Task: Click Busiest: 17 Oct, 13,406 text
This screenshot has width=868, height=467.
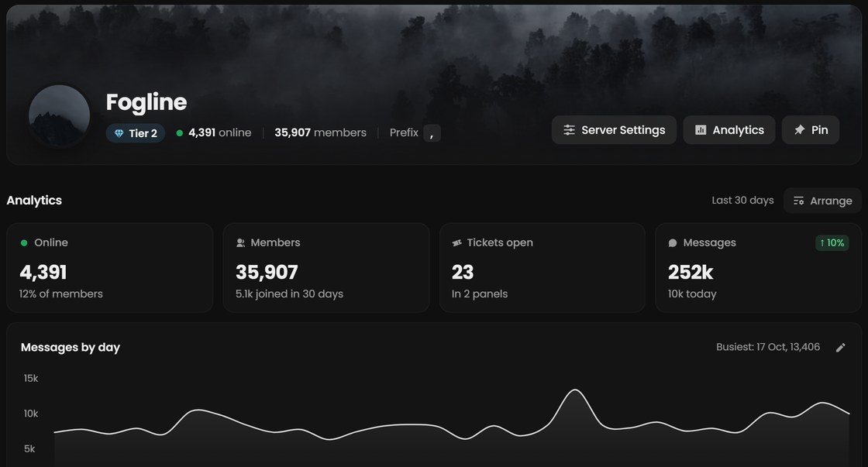Action: pos(768,347)
